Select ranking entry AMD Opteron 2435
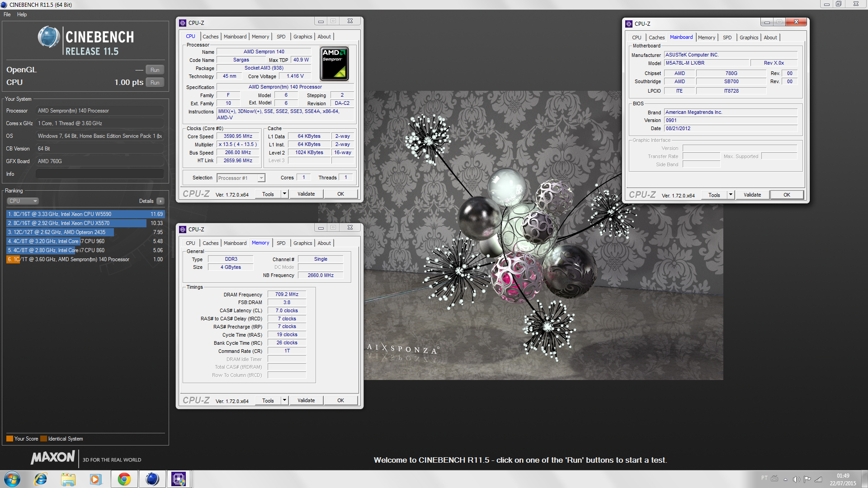Screen dimensions: 868x488 pos(85,232)
